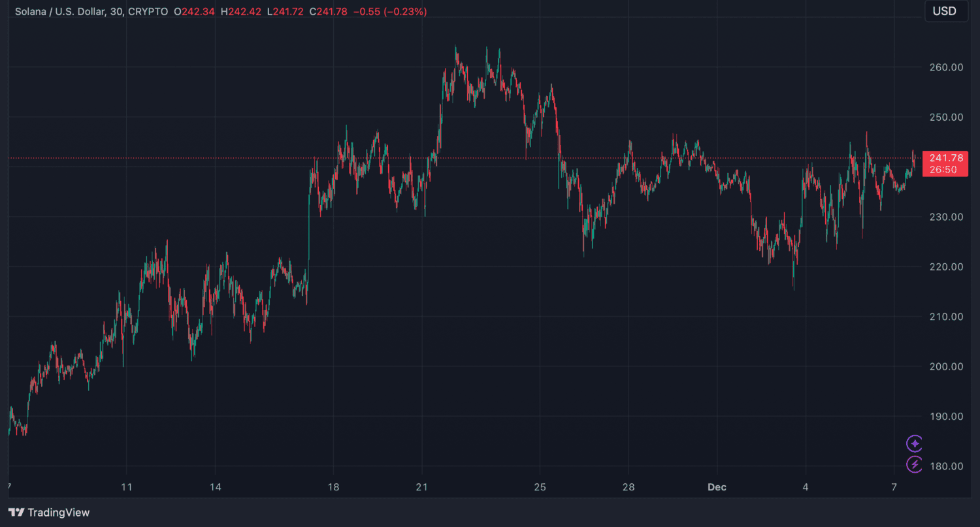Viewport: 980px width, 527px height.
Task: Click the 250.00 price axis label
Action: click(x=945, y=117)
